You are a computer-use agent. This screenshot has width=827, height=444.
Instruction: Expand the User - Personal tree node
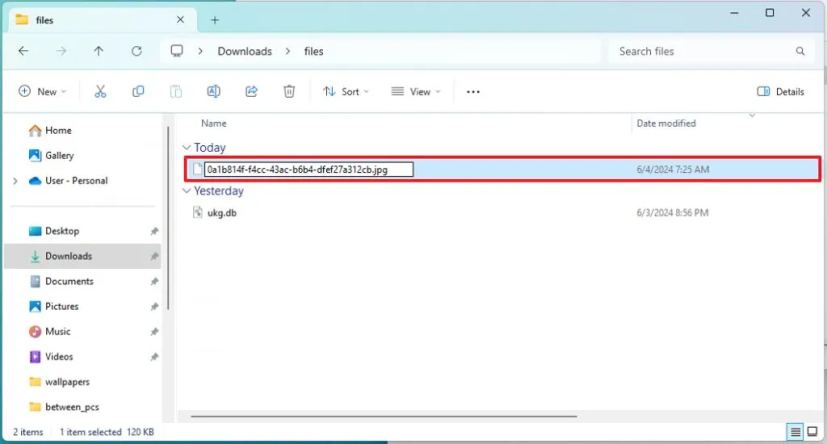15,181
